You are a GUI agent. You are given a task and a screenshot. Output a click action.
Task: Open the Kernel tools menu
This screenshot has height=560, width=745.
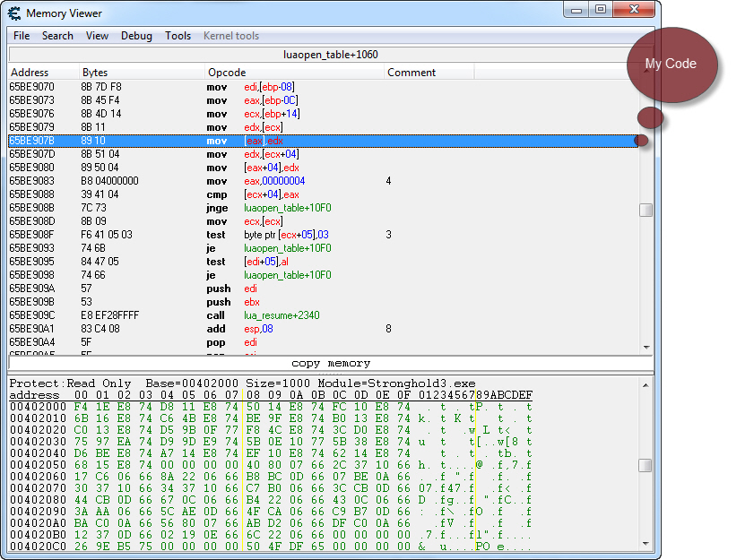tap(231, 36)
